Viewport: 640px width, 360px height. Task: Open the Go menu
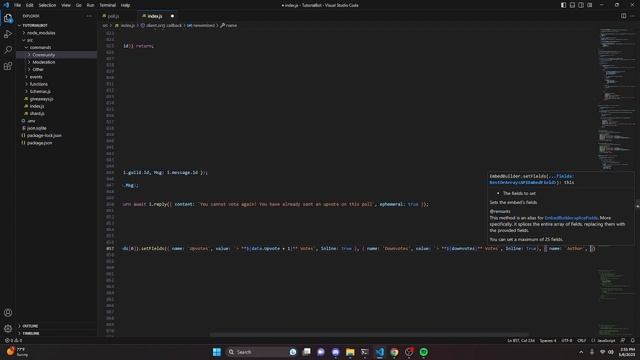(x=78, y=5)
